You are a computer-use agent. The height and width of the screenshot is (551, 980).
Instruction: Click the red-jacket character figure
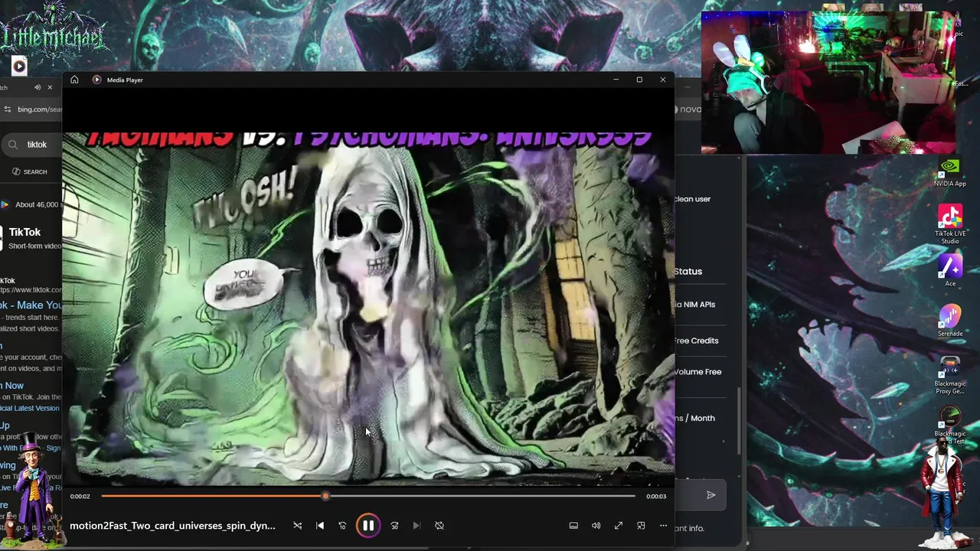tap(943, 494)
